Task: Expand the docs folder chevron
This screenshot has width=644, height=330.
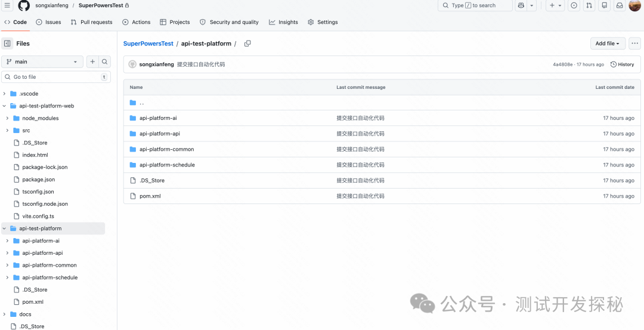Action: [4, 314]
